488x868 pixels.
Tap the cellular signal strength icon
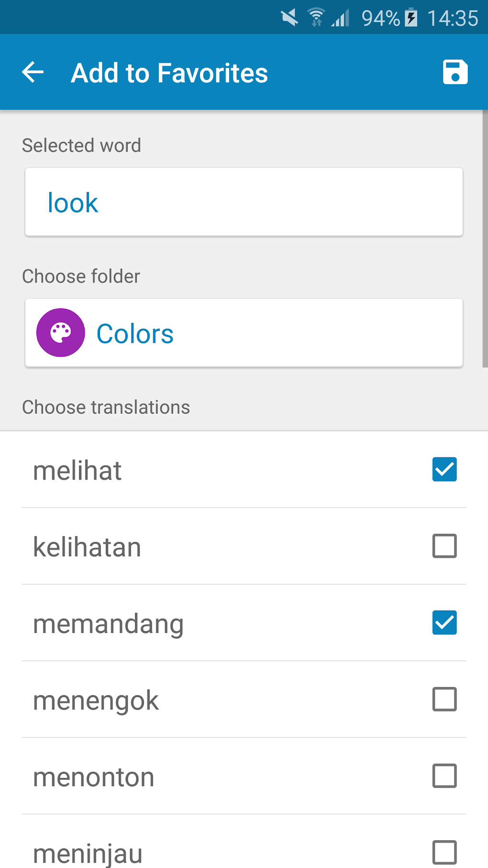(x=341, y=18)
